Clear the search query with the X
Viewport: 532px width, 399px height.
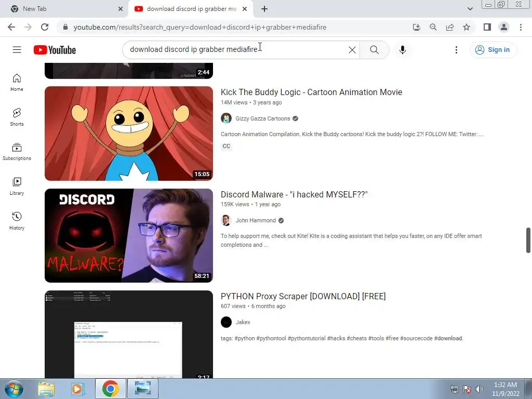tap(352, 50)
